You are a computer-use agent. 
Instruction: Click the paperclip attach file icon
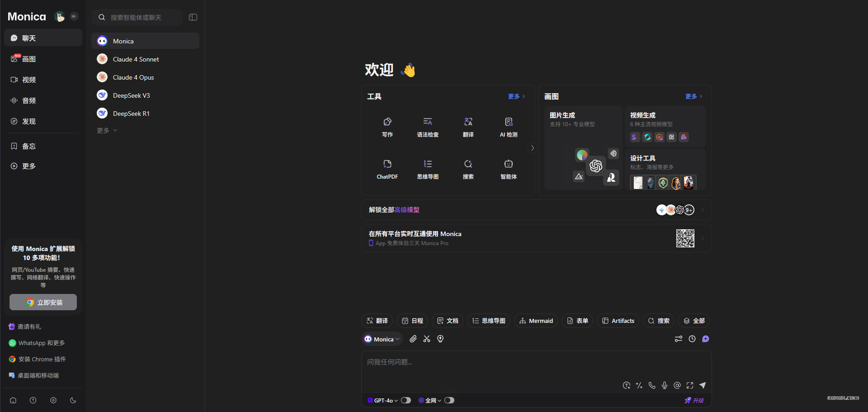point(413,339)
